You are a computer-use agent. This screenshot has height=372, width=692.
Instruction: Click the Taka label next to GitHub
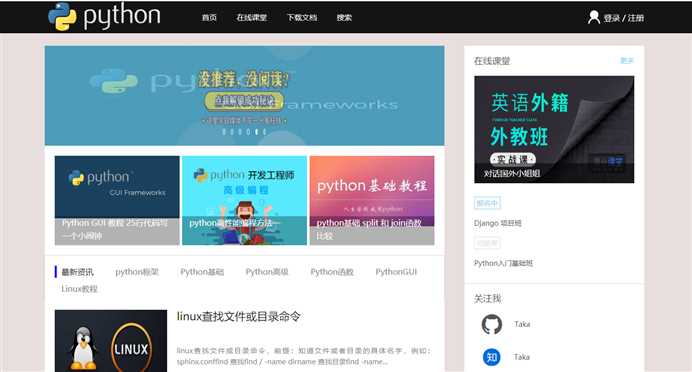click(x=522, y=324)
